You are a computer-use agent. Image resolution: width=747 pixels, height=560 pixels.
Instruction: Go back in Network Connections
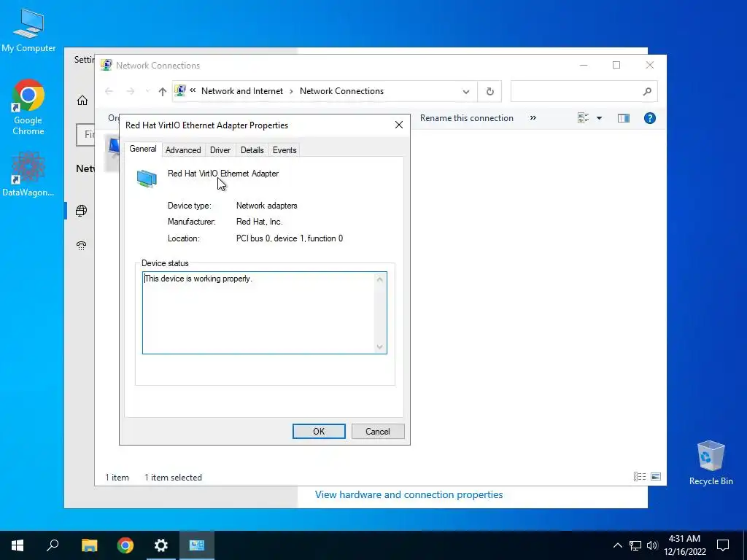click(109, 91)
